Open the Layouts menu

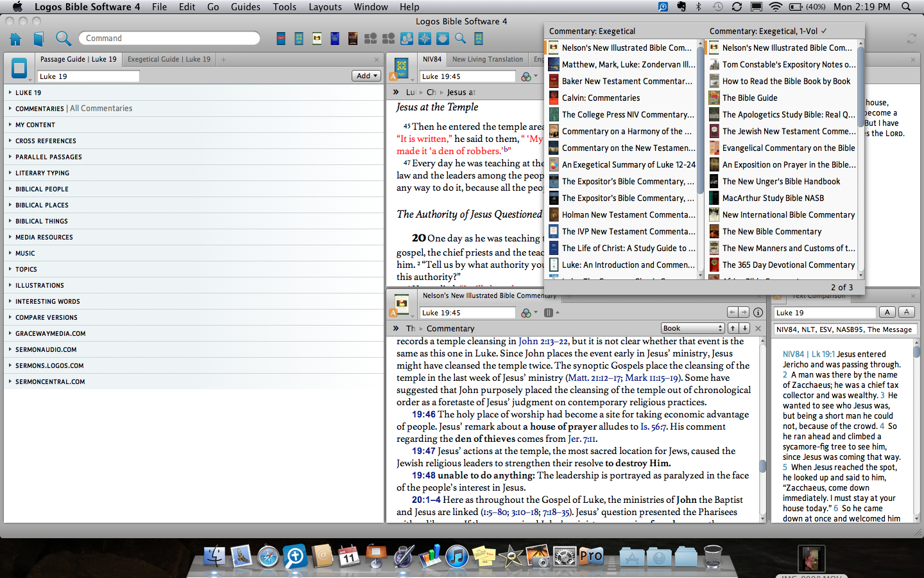click(x=325, y=6)
